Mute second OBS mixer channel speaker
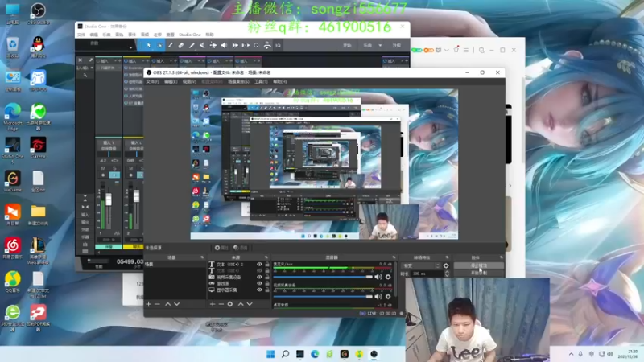This screenshot has width=644, height=362. [x=378, y=296]
